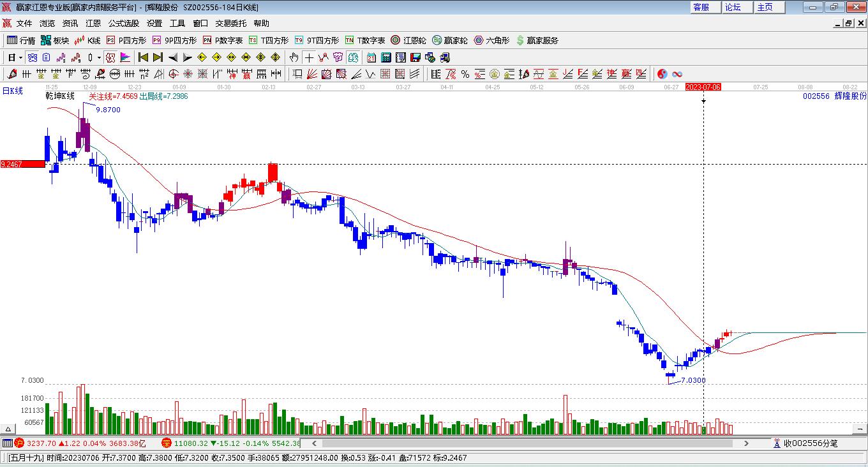Click the 日K线 label above chart
The image size is (868, 467).
pyautogui.click(x=12, y=91)
